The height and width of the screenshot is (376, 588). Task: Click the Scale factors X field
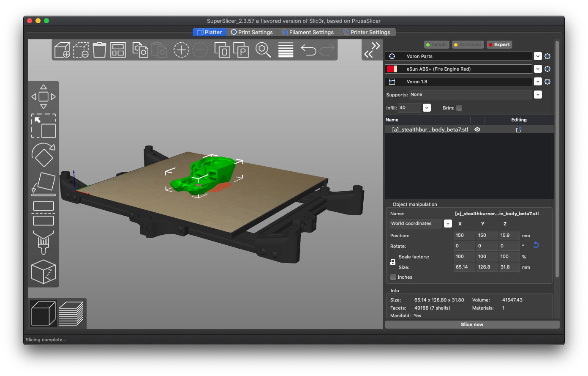click(x=464, y=256)
